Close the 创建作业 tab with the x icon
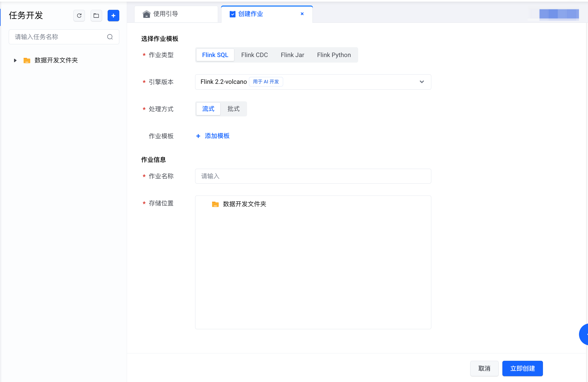 [302, 14]
